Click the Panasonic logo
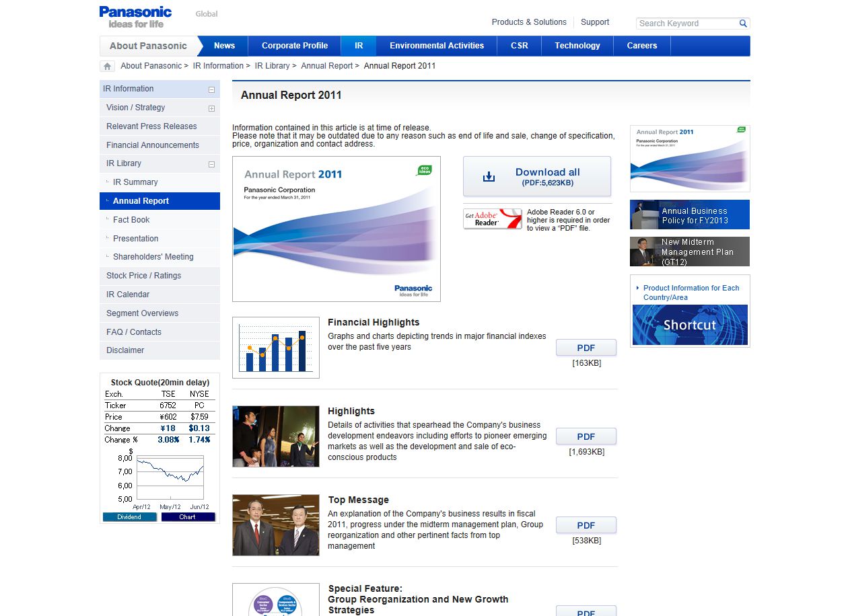848x616 pixels. [135, 17]
